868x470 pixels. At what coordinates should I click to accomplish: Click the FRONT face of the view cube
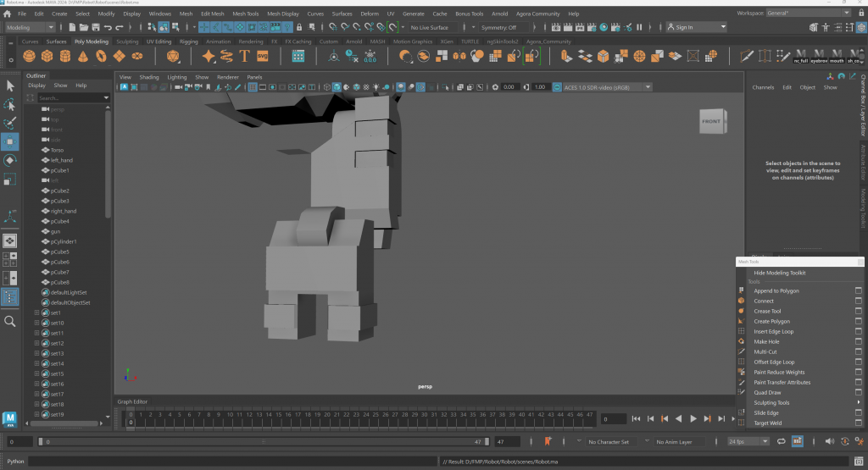coord(711,121)
